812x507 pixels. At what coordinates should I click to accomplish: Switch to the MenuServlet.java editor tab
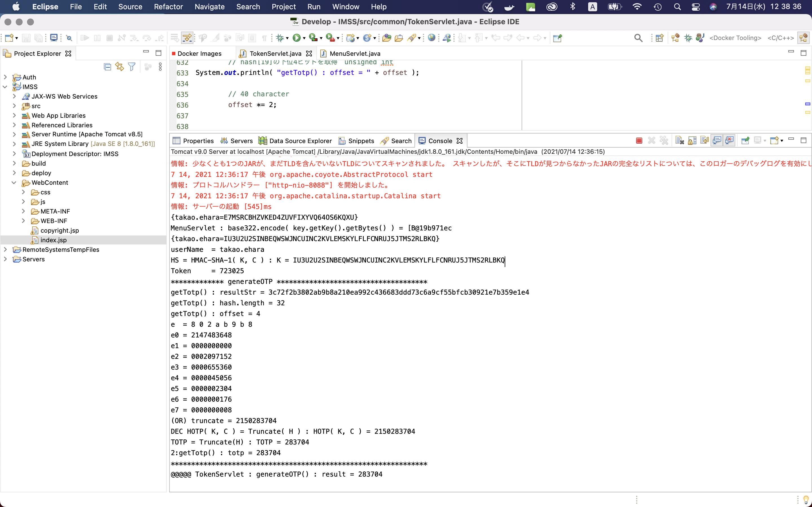click(354, 54)
